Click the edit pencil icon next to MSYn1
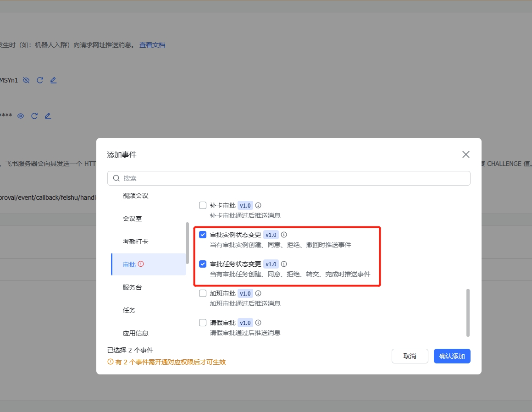The width and height of the screenshot is (532, 412). (x=53, y=80)
